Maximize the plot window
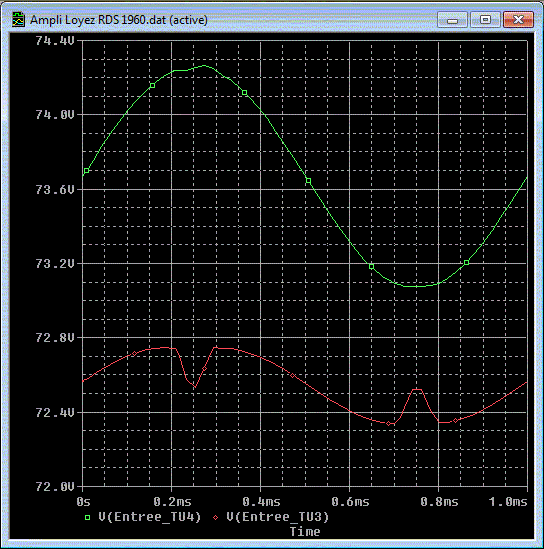 point(485,19)
